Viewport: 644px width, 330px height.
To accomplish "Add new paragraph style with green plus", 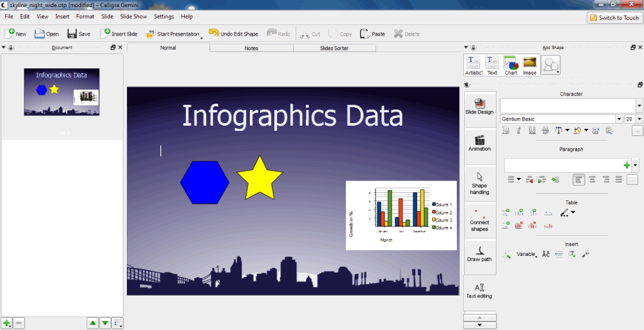I will [627, 166].
